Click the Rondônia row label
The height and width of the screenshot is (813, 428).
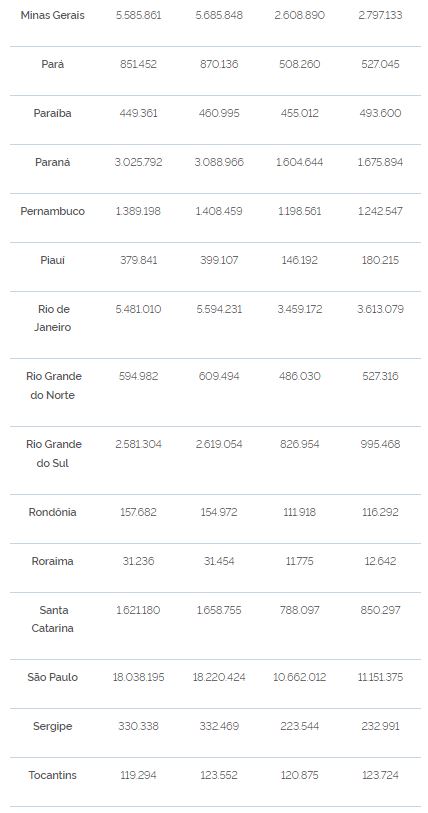click(x=52, y=512)
